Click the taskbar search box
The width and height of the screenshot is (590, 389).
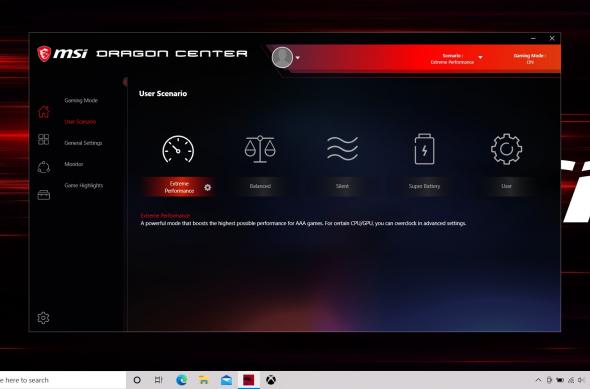pyautogui.click(x=62, y=380)
